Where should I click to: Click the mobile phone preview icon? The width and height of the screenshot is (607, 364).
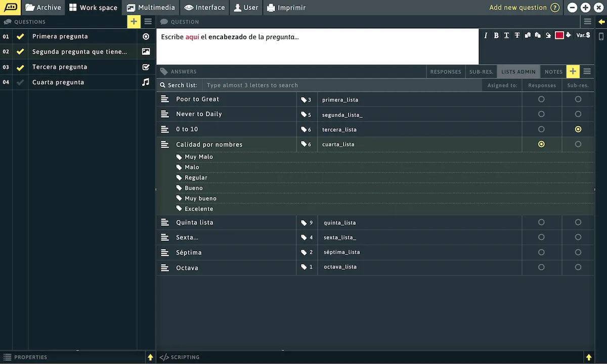click(x=601, y=36)
